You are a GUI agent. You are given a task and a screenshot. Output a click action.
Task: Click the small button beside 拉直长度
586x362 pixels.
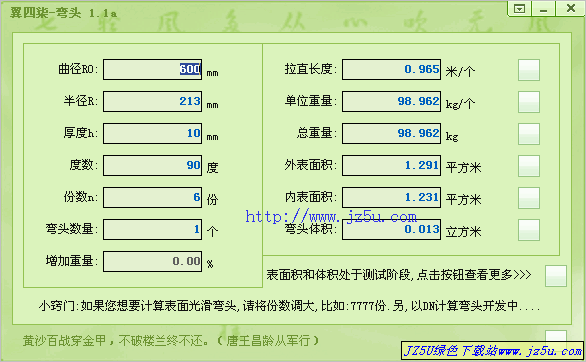click(x=529, y=70)
